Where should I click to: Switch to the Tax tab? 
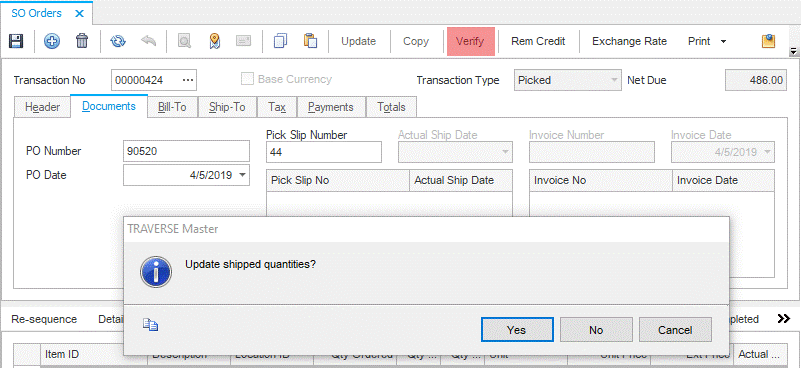point(277,107)
